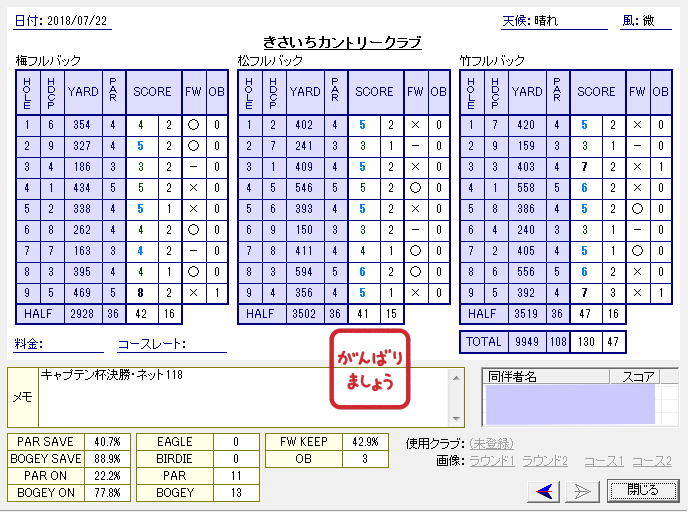Click the BIRDIE stat label
The height and width of the screenshot is (512, 688).
point(175,459)
